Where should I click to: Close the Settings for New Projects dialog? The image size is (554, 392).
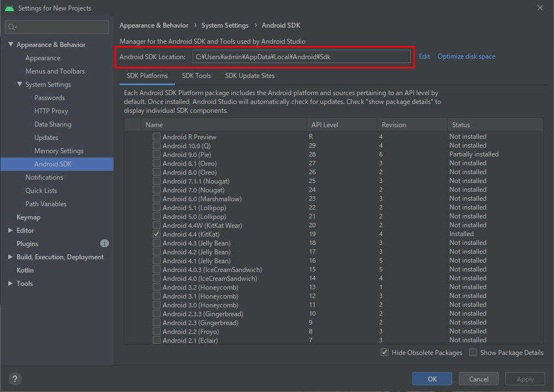pos(540,8)
